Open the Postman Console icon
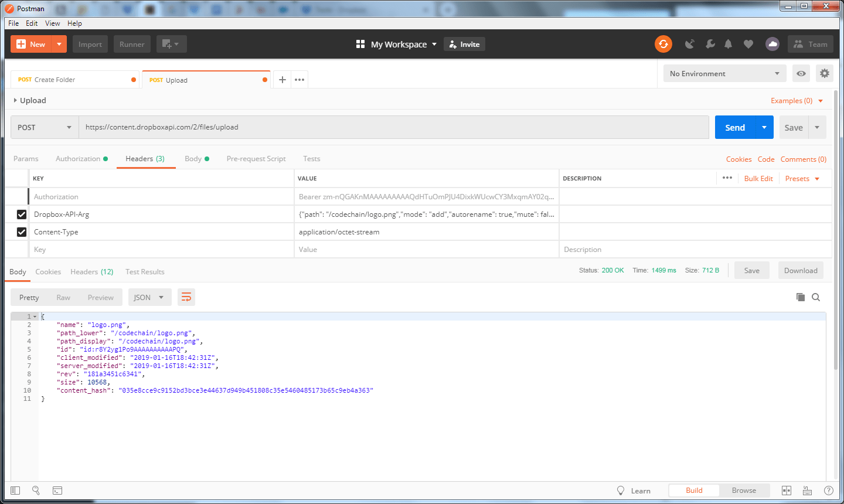This screenshot has width=844, height=504. click(57, 491)
